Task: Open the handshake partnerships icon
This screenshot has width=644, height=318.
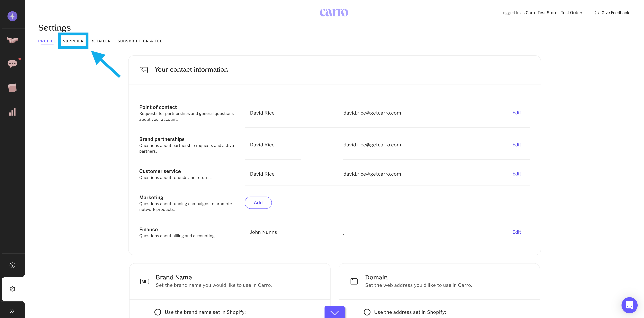Action: coord(12,40)
